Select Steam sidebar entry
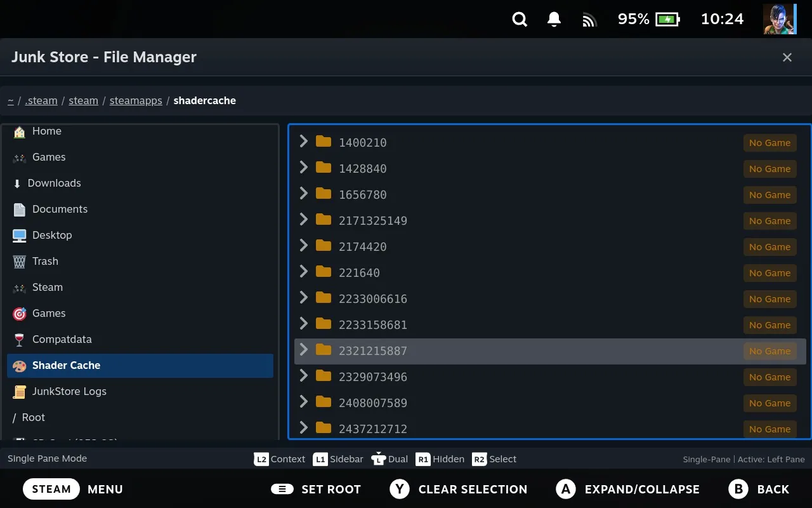Viewport: 812px width, 508px height. 140,287
